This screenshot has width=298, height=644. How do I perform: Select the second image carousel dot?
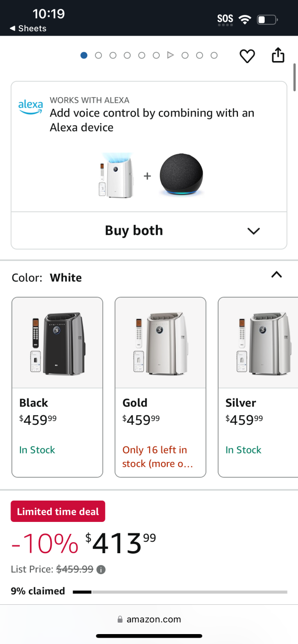click(x=98, y=55)
